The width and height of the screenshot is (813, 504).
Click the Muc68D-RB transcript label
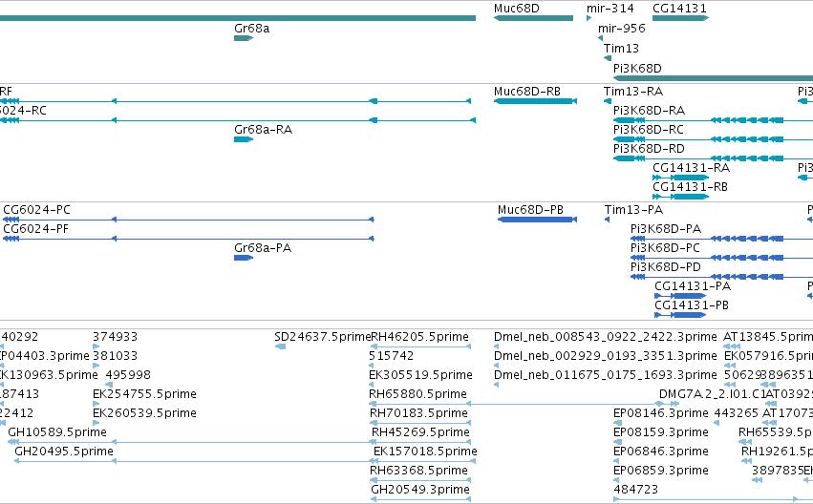click(x=527, y=92)
